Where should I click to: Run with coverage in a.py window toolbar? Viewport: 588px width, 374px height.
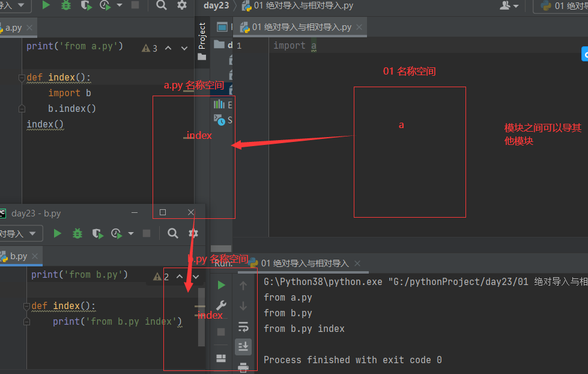click(x=86, y=5)
